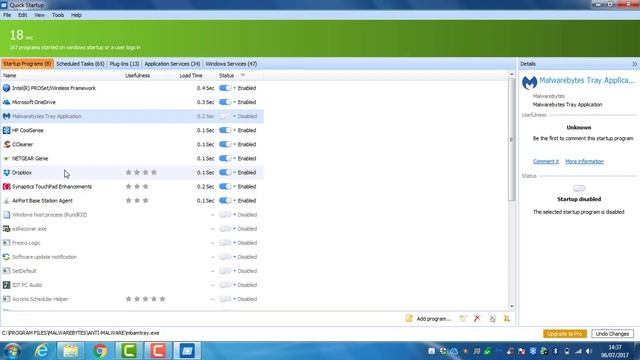Click the IDT PC Audio row icon
Viewport: 640px width, 360px height.
[6, 285]
